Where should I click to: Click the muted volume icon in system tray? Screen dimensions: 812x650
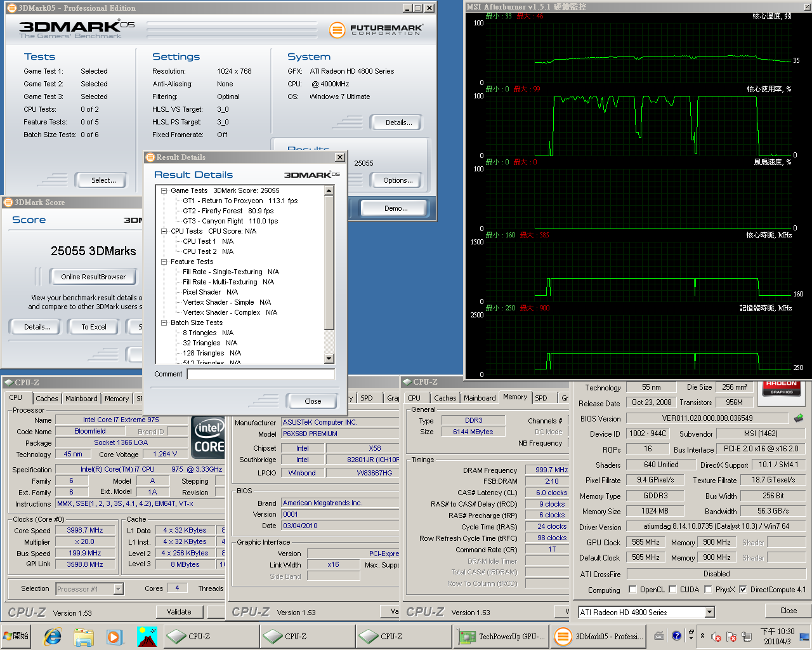point(716,636)
